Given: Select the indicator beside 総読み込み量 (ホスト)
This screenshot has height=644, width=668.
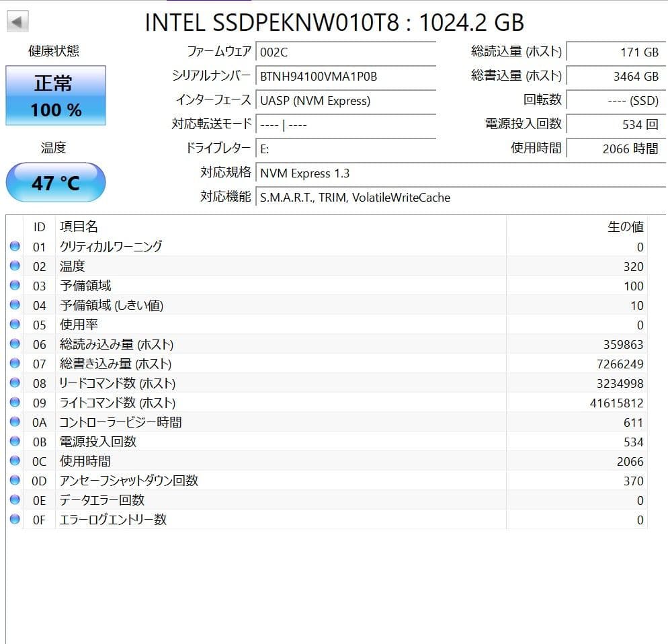Looking at the screenshot, I should pyautogui.click(x=14, y=344).
